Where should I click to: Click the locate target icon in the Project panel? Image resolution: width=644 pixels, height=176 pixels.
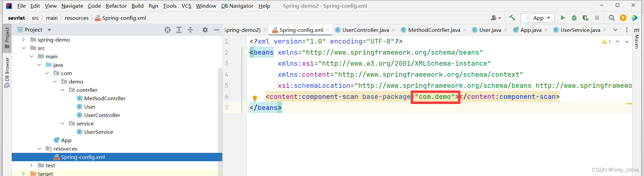click(168, 30)
